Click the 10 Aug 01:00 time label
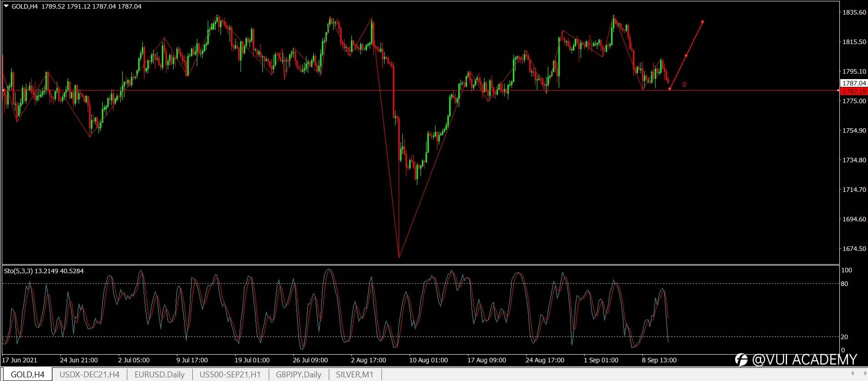The image size is (868, 381). (428, 360)
